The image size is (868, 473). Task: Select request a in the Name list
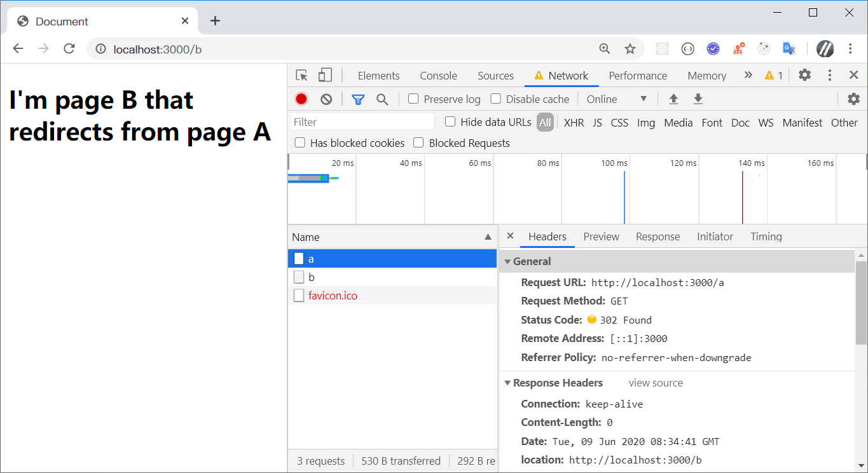392,259
